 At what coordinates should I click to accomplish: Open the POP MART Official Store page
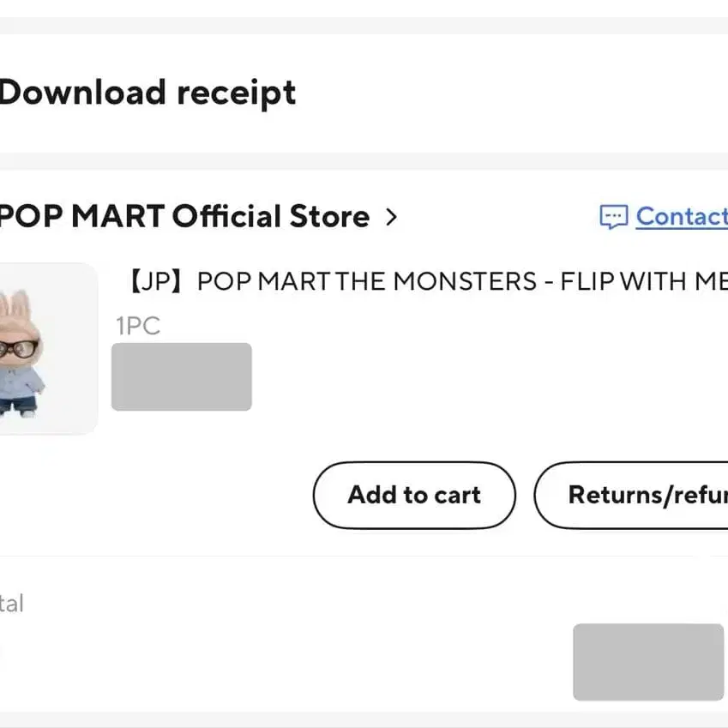[184, 217]
